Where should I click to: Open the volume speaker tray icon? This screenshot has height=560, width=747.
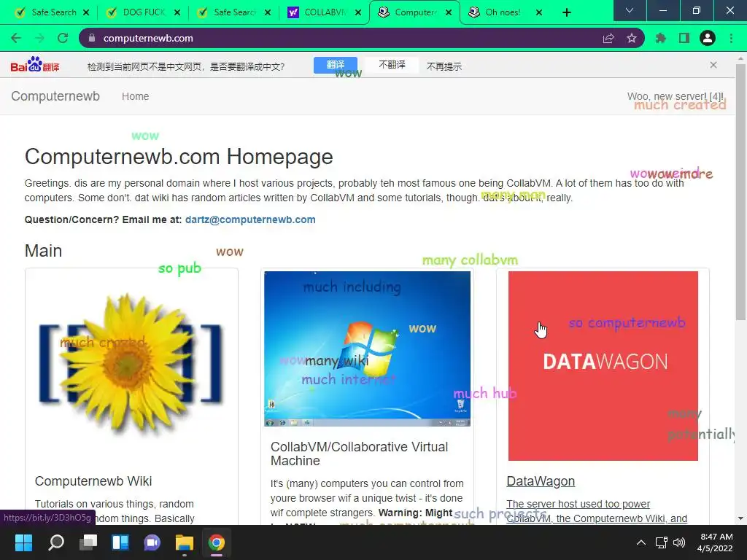[679, 542]
